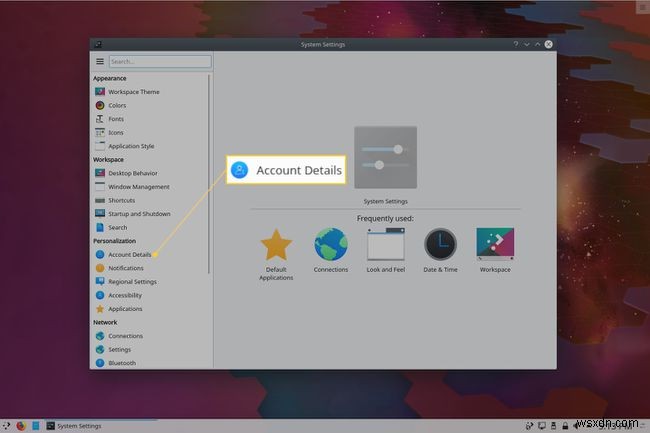
Task: Click the blue file manager taskbar icon
Action: tap(36, 426)
